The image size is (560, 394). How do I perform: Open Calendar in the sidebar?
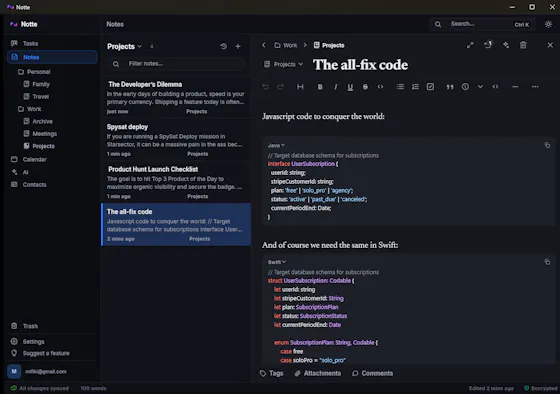coord(52,159)
